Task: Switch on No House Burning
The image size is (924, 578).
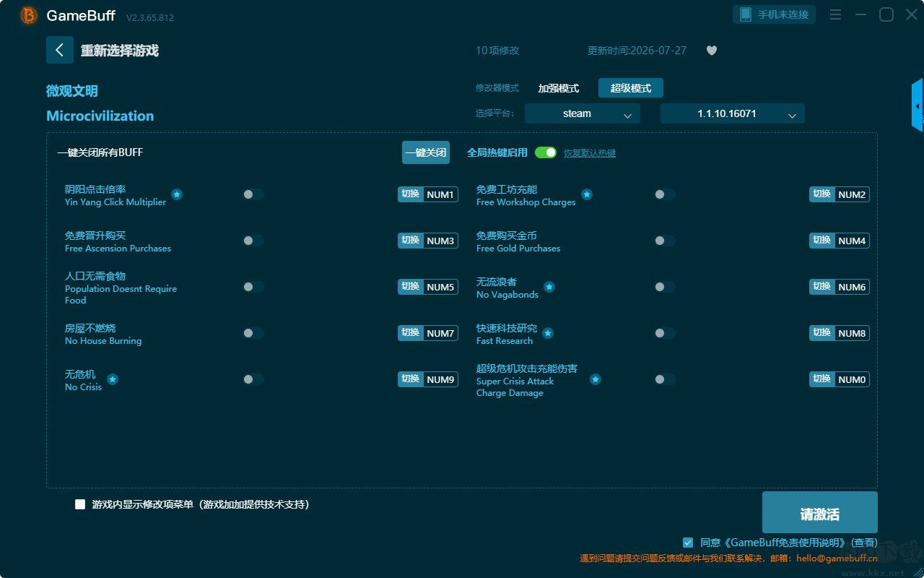Action: pyautogui.click(x=253, y=333)
